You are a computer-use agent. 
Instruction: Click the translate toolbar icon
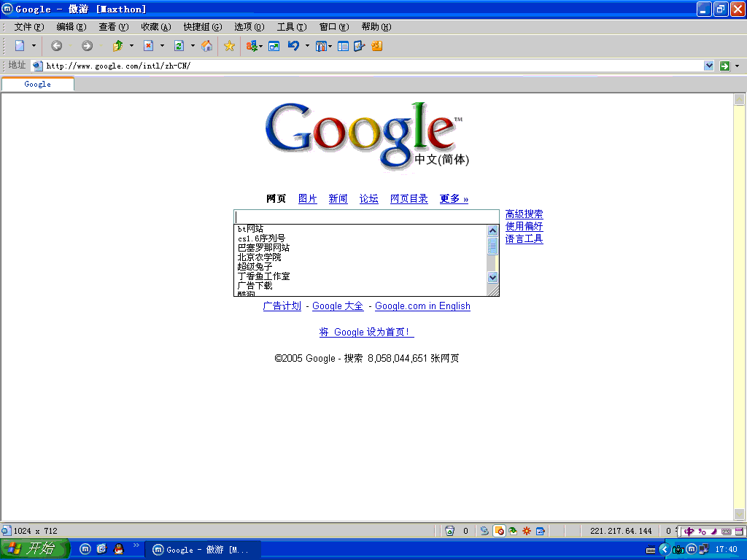pos(252,46)
